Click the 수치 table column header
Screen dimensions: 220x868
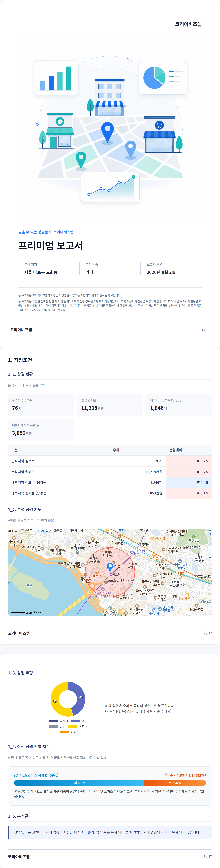coord(116,450)
